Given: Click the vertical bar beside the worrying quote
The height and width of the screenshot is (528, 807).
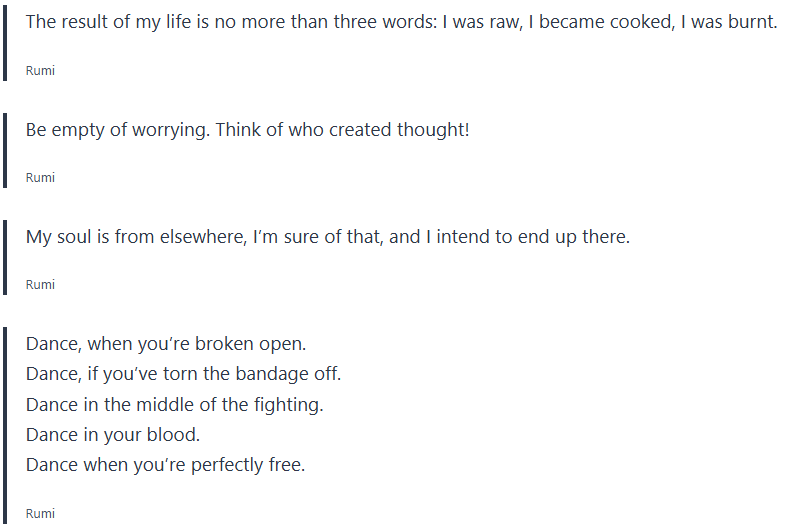Looking at the screenshot, I should (x=5, y=148).
